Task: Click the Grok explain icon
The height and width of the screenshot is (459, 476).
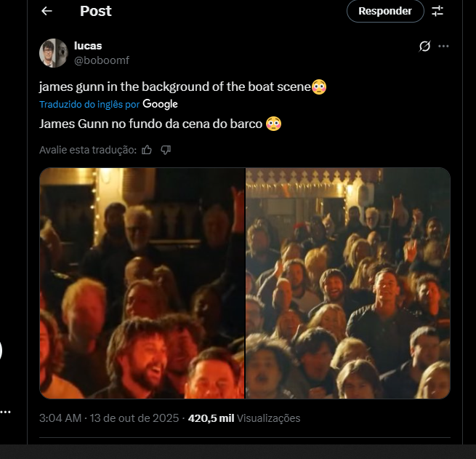Action: 425,47
